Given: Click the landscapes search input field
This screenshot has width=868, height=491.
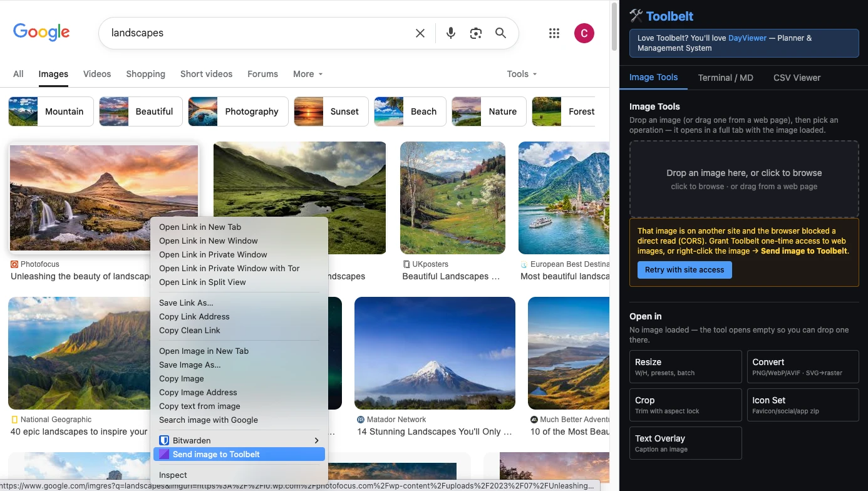Looking at the screenshot, I should click(x=257, y=33).
